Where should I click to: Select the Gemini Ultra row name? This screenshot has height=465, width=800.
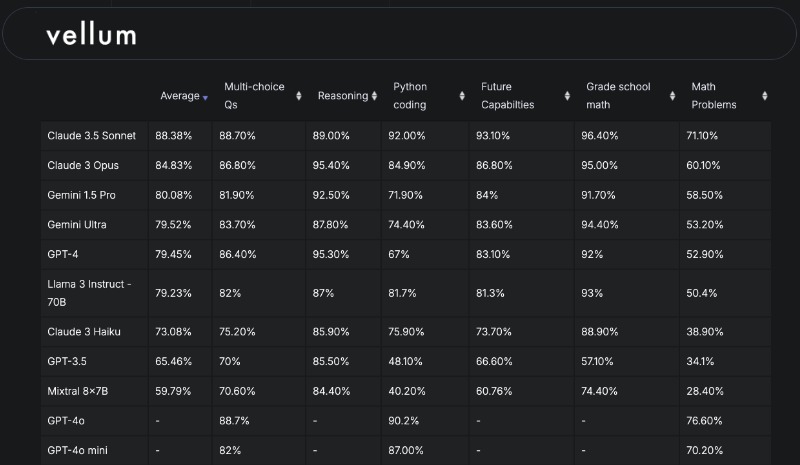pos(77,225)
